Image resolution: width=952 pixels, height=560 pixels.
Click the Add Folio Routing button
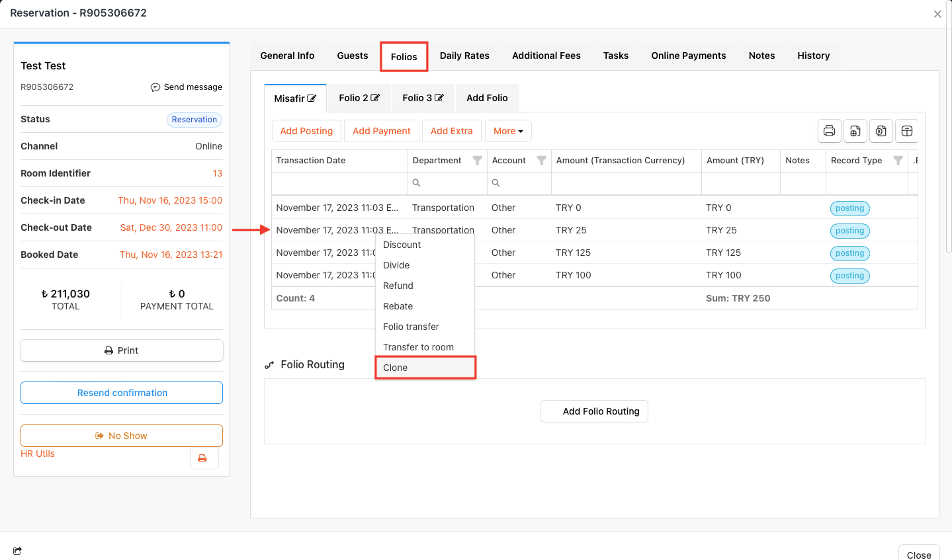[x=594, y=411]
